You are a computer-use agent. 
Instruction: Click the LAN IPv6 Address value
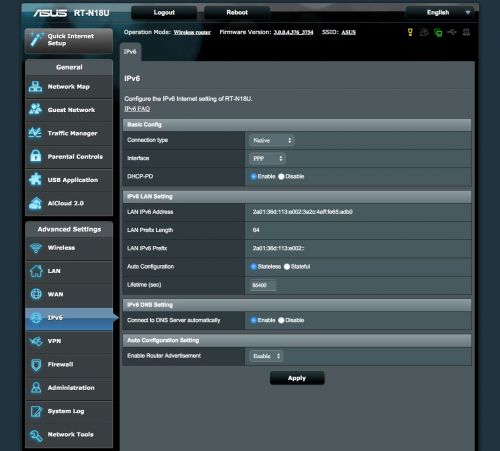[302, 212]
